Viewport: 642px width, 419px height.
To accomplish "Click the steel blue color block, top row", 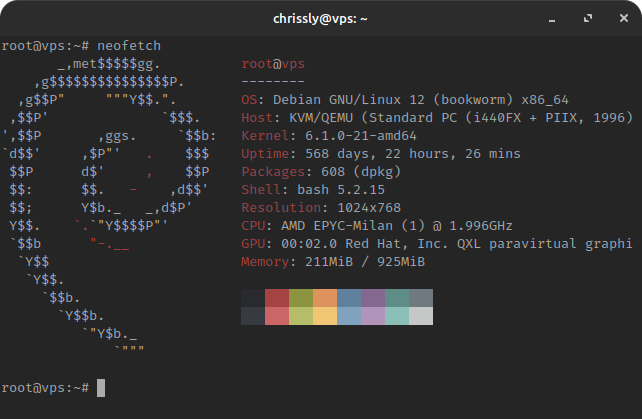I will point(349,298).
